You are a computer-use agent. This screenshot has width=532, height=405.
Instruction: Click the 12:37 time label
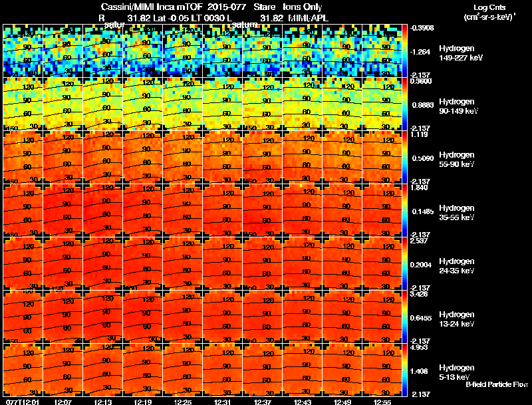[263, 402]
